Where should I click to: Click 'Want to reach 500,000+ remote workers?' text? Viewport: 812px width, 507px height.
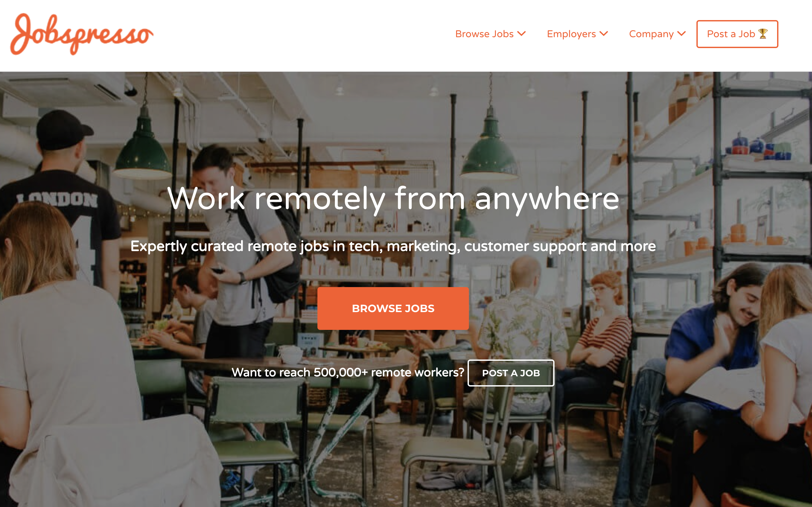[x=347, y=373]
